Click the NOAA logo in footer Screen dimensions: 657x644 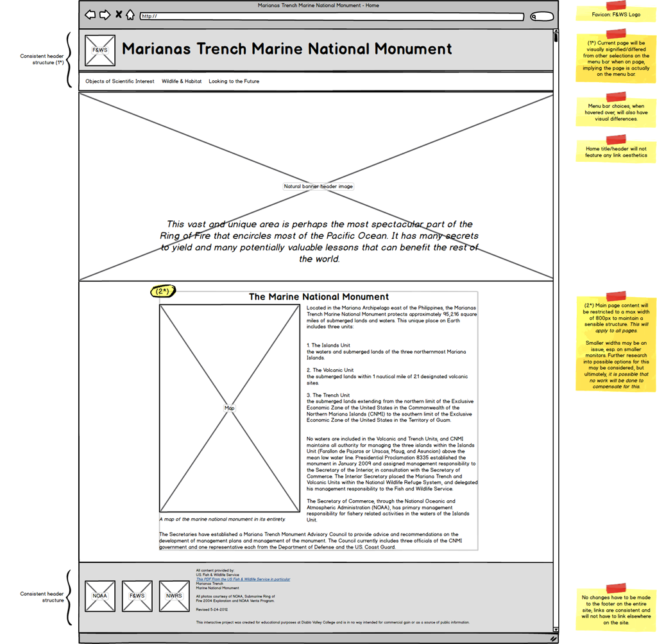point(100,596)
